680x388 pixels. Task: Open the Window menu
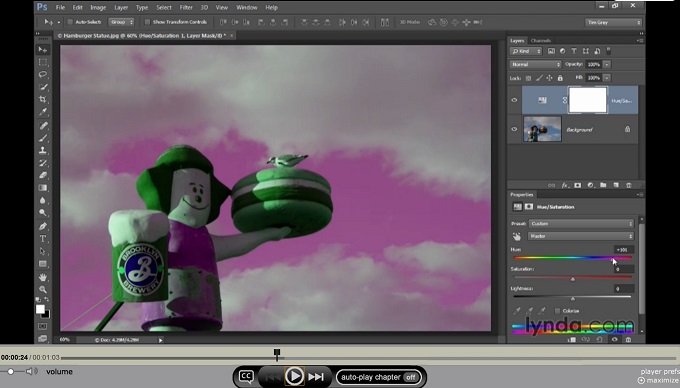tap(247, 7)
